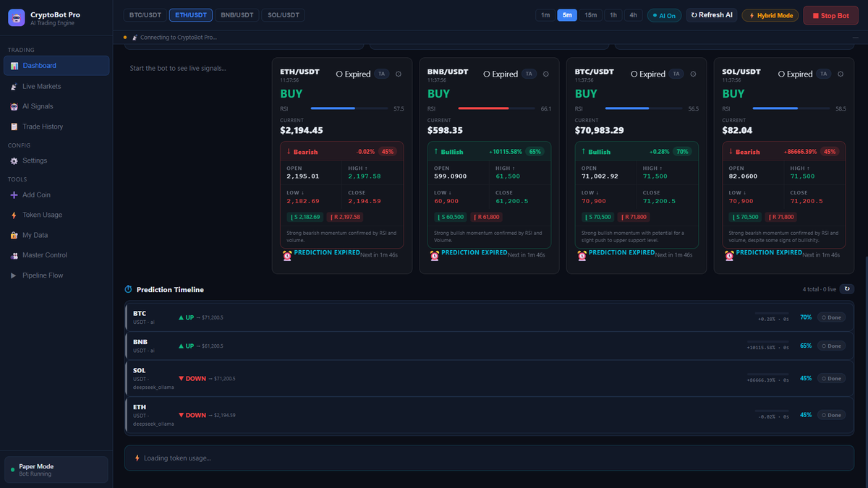This screenshot has height=488, width=868.
Task: Select Dashboard in the sidebar
Action: [x=56, y=66]
